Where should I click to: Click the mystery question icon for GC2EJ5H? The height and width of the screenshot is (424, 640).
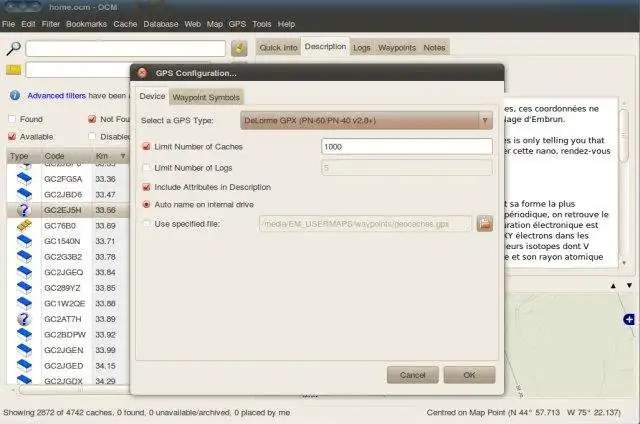[24, 210]
